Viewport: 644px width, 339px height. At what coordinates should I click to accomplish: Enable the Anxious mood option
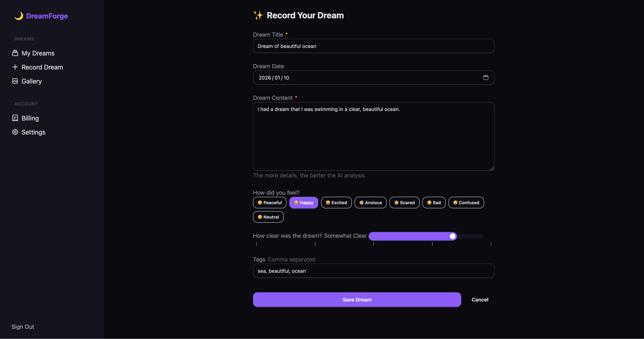point(371,203)
